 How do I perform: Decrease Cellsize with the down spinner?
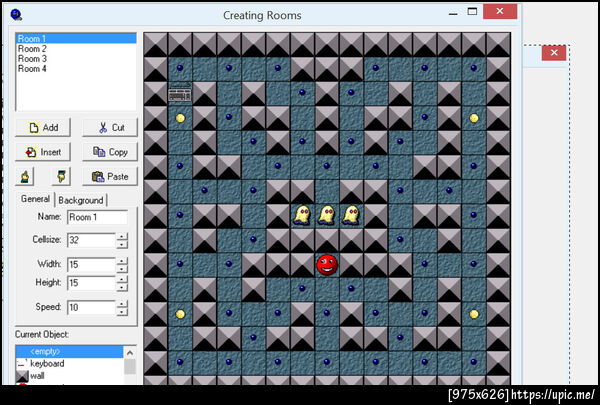122,244
